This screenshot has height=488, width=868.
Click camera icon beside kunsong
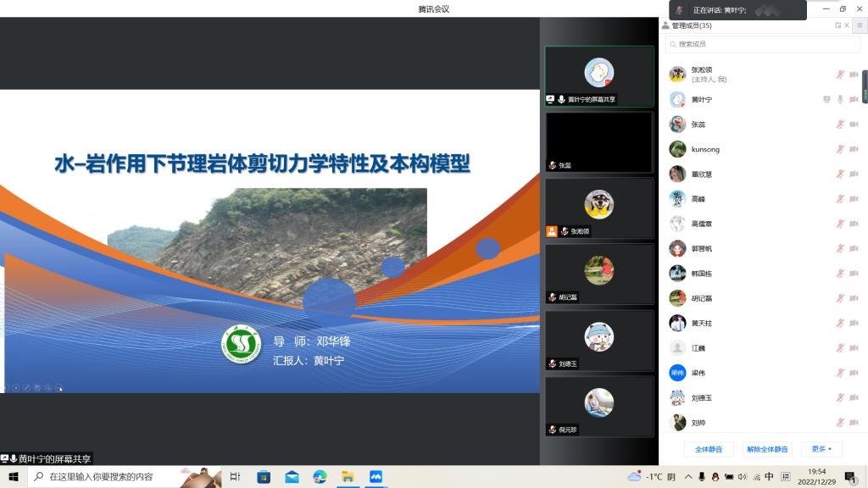pos(854,149)
